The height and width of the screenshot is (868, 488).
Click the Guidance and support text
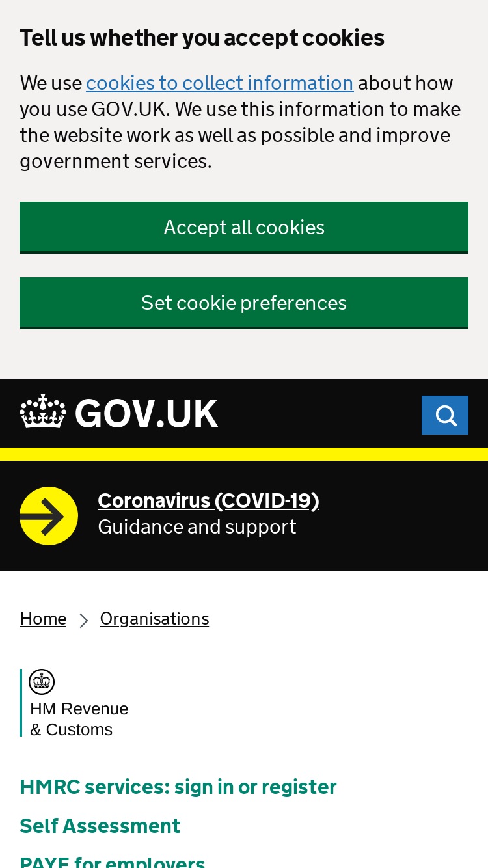click(x=197, y=526)
